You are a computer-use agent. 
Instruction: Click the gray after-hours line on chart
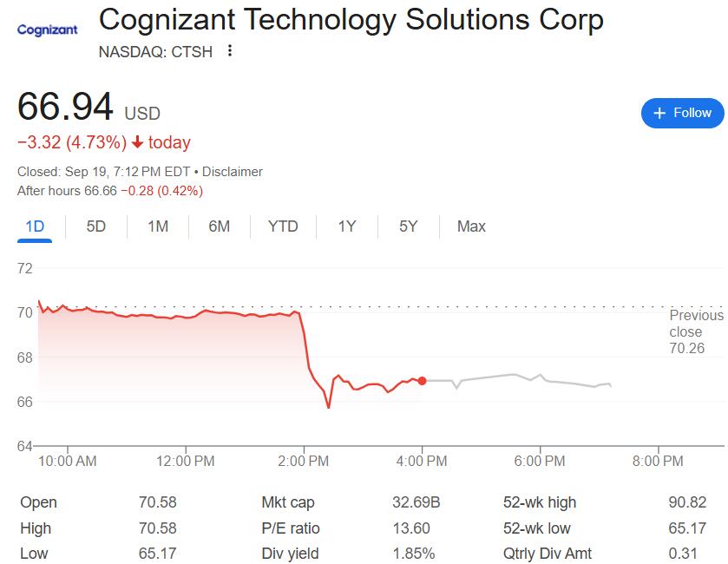(512, 376)
